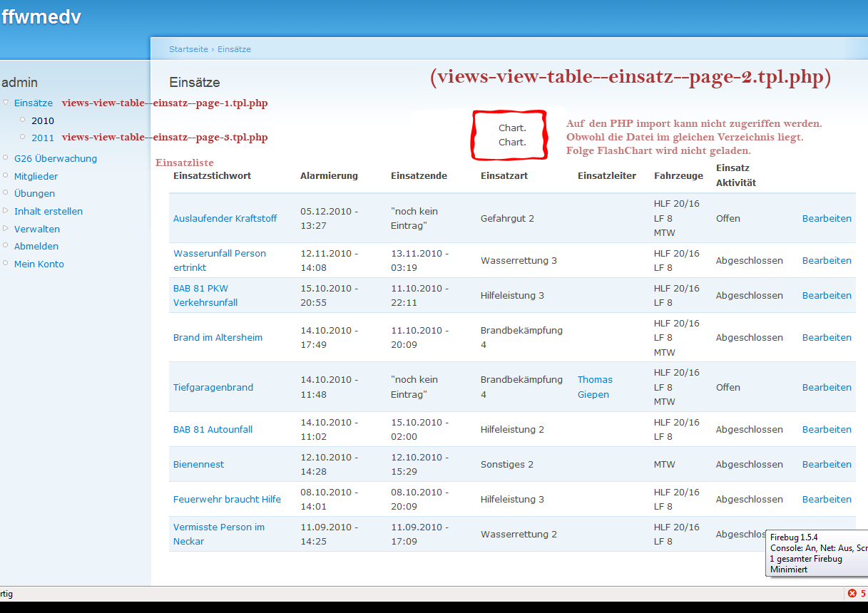Image resolution: width=868 pixels, height=613 pixels.
Task: Open the 2011 submenu item
Action: 43,138
